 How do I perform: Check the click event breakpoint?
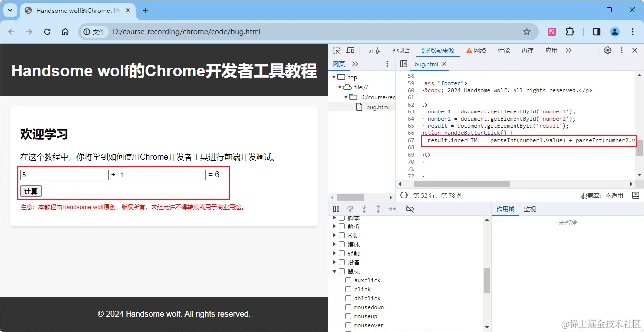348,289
